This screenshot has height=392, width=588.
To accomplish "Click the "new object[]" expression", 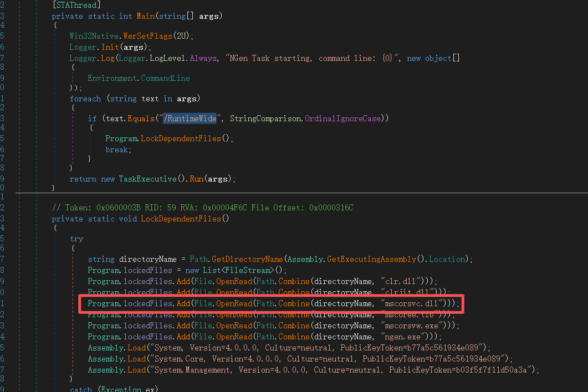I will [x=433, y=59].
